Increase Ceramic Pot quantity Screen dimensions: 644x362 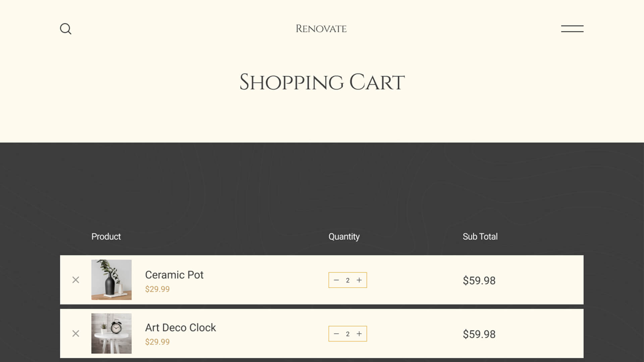[359, 280]
